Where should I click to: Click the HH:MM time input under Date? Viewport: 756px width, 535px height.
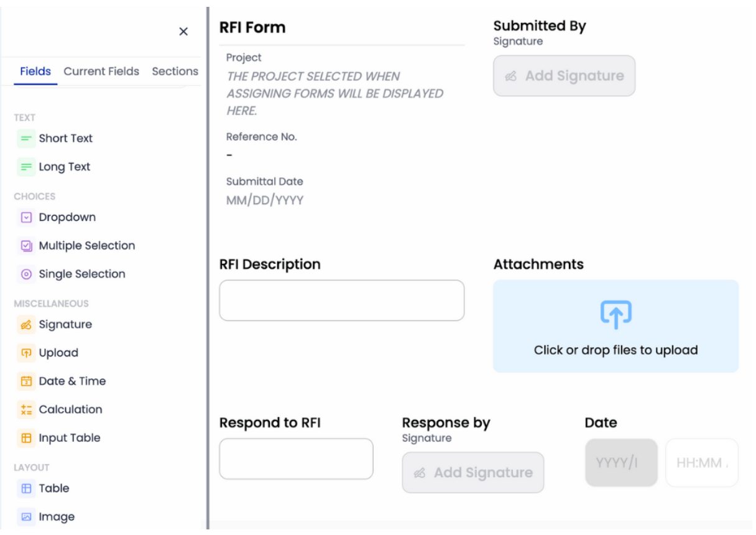coord(702,463)
